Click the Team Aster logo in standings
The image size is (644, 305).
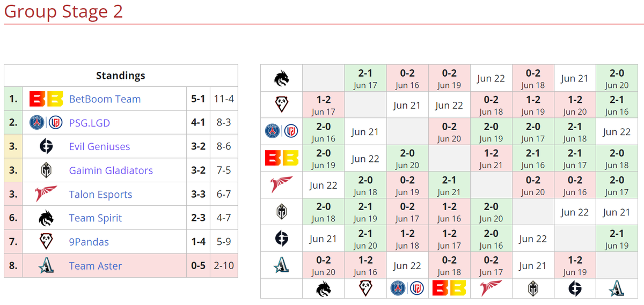point(46,266)
